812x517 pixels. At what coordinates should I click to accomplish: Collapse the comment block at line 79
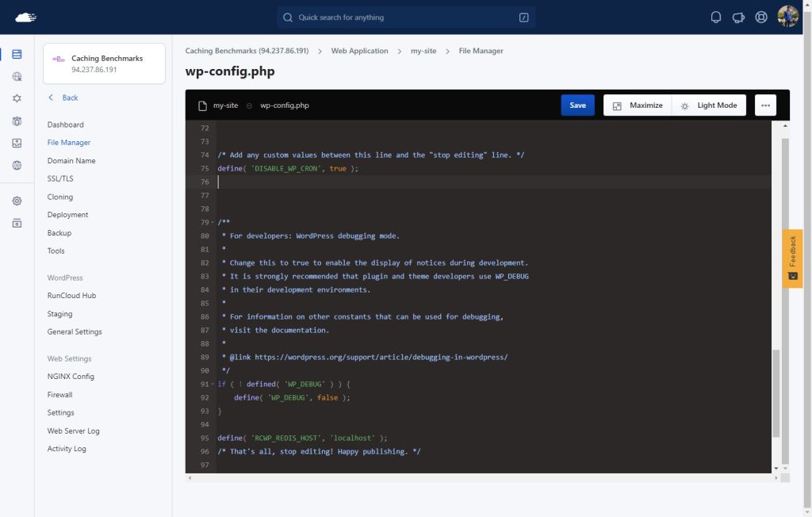pyautogui.click(x=213, y=222)
